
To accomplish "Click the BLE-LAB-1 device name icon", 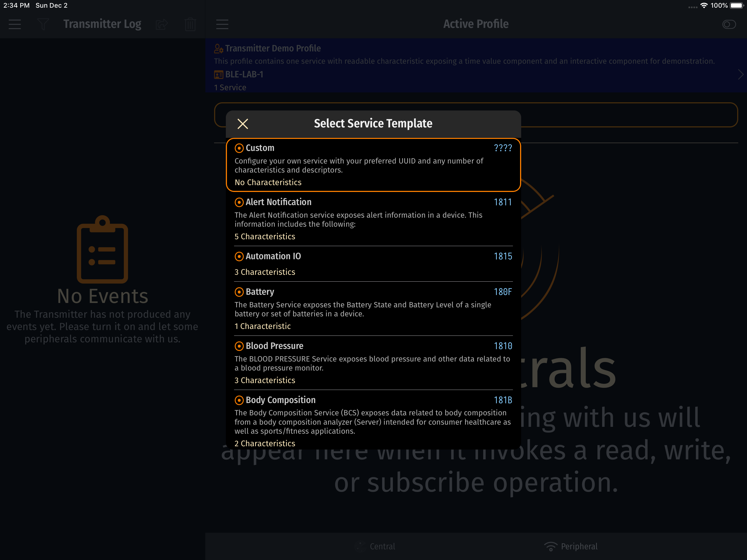I will (x=218, y=75).
